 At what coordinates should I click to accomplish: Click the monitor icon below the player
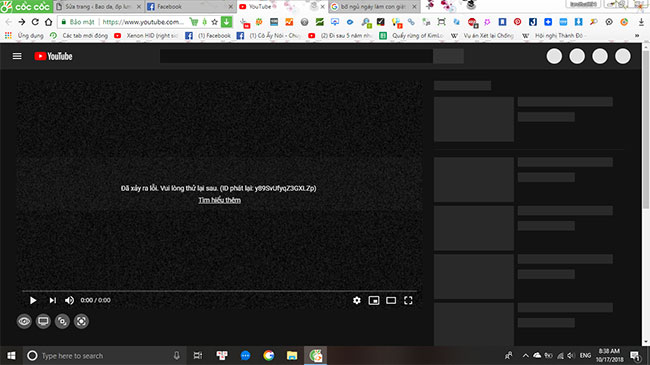point(43,321)
